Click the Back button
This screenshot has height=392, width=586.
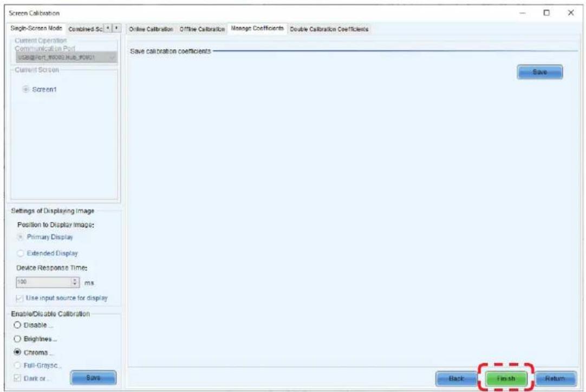(457, 379)
